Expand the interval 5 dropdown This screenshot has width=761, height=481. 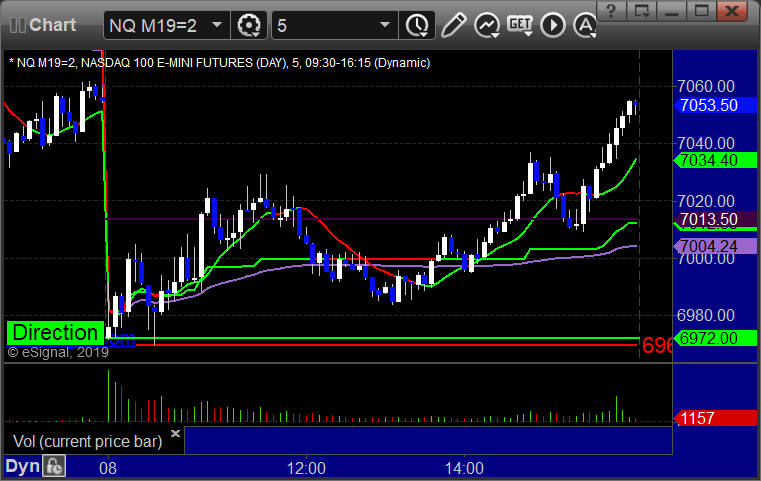385,25
